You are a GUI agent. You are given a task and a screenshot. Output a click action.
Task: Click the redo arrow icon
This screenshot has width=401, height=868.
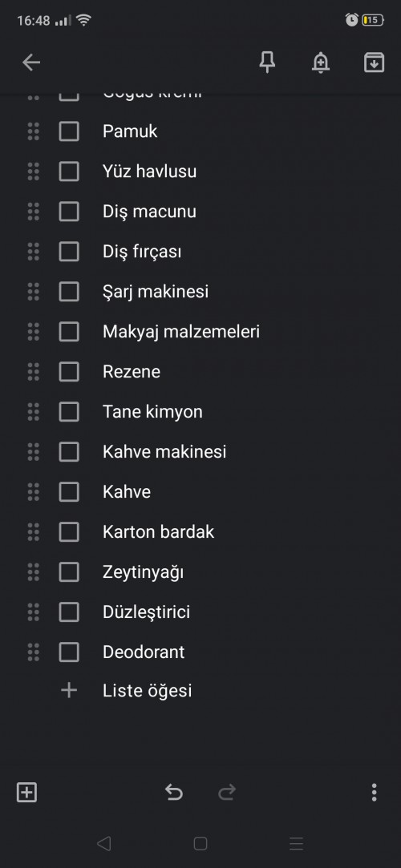coord(227,792)
